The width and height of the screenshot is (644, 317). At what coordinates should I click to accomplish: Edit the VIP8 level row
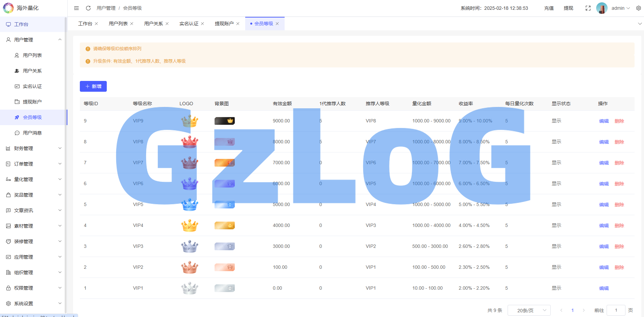604,142
